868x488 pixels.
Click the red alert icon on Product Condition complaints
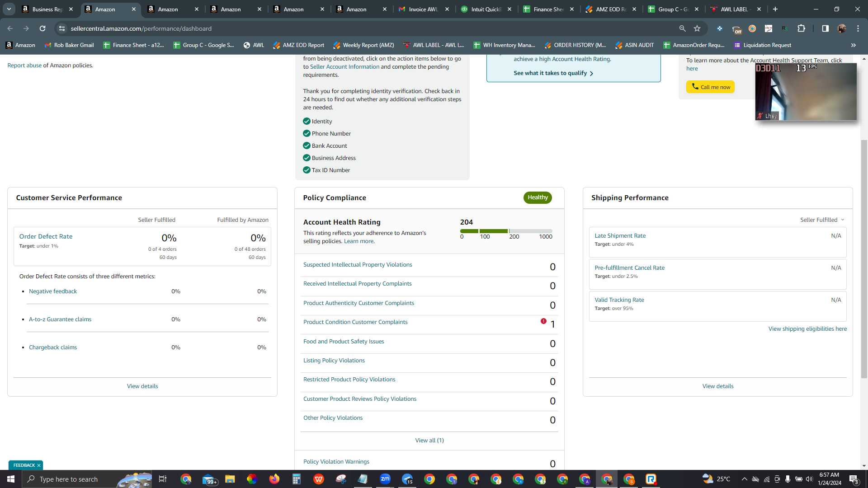(543, 321)
